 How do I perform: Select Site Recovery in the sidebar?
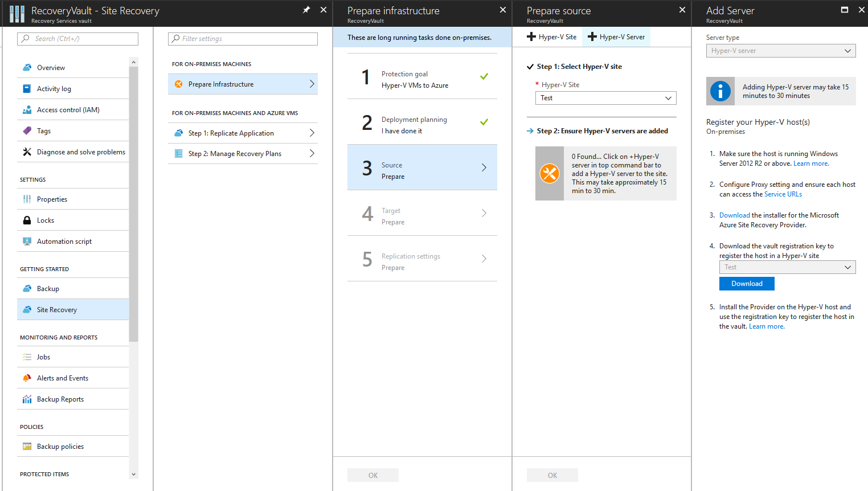pyautogui.click(x=73, y=310)
